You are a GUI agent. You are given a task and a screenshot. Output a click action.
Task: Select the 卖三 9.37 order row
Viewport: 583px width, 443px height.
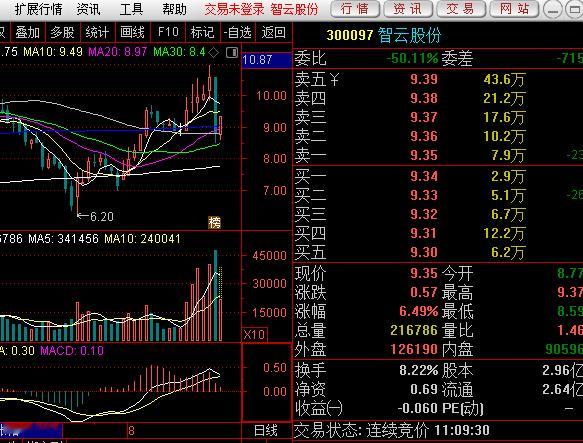coord(438,117)
